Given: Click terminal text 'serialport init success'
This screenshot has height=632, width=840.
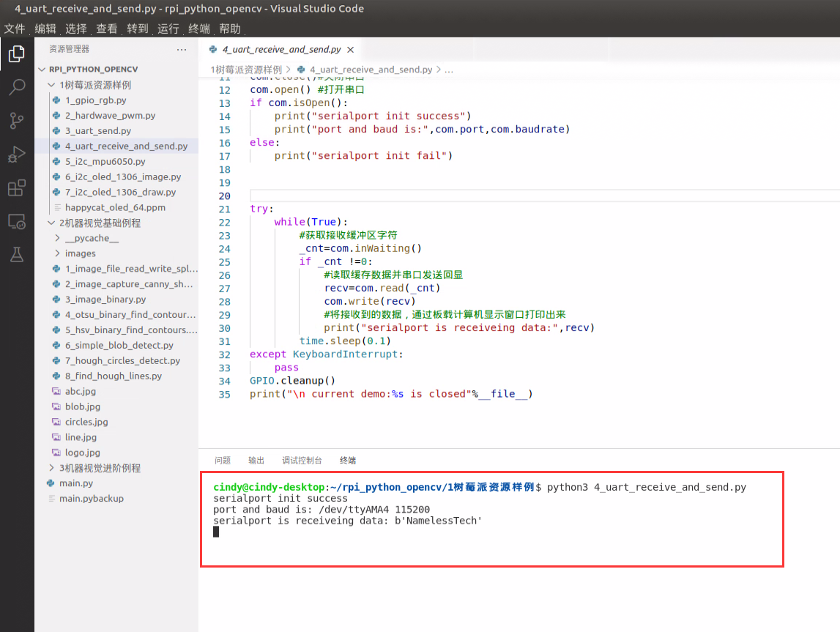Looking at the screenshot, I should click(280, 498).
